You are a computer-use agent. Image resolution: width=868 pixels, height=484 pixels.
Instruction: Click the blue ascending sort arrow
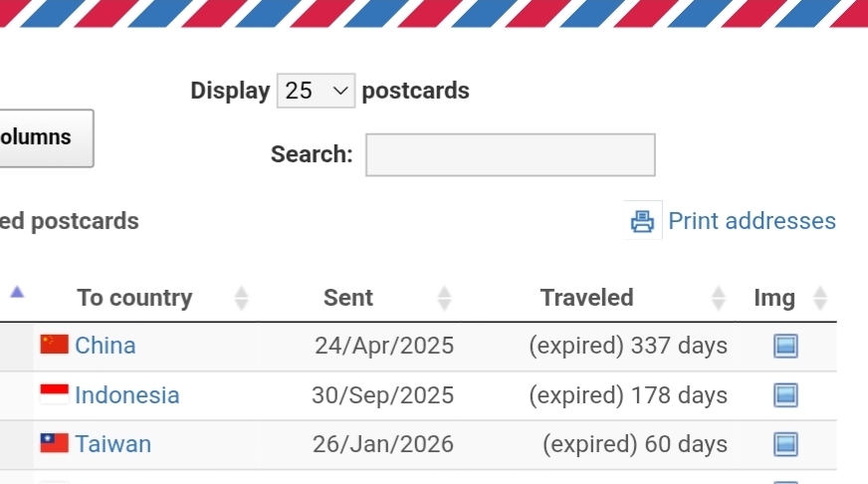tap(17, 293)
